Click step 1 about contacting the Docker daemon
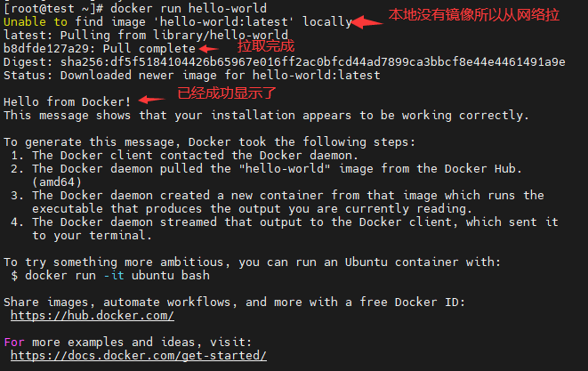 (189, 155)
